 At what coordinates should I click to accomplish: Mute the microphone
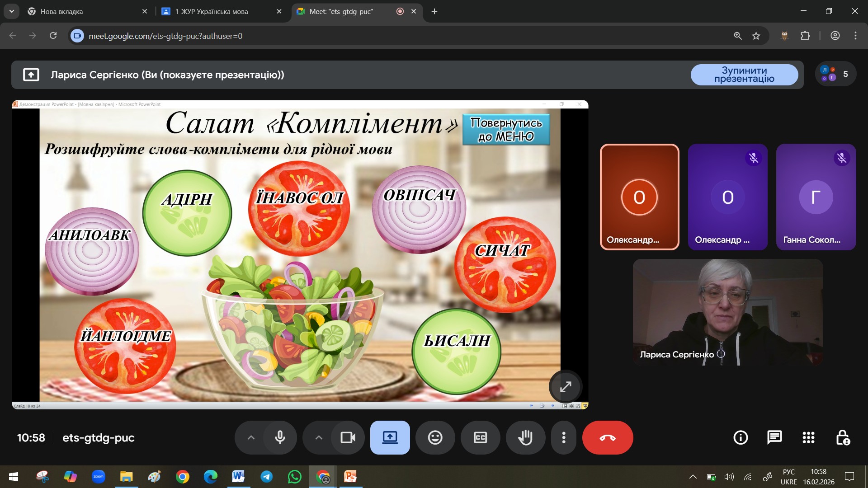coord(280,437)
